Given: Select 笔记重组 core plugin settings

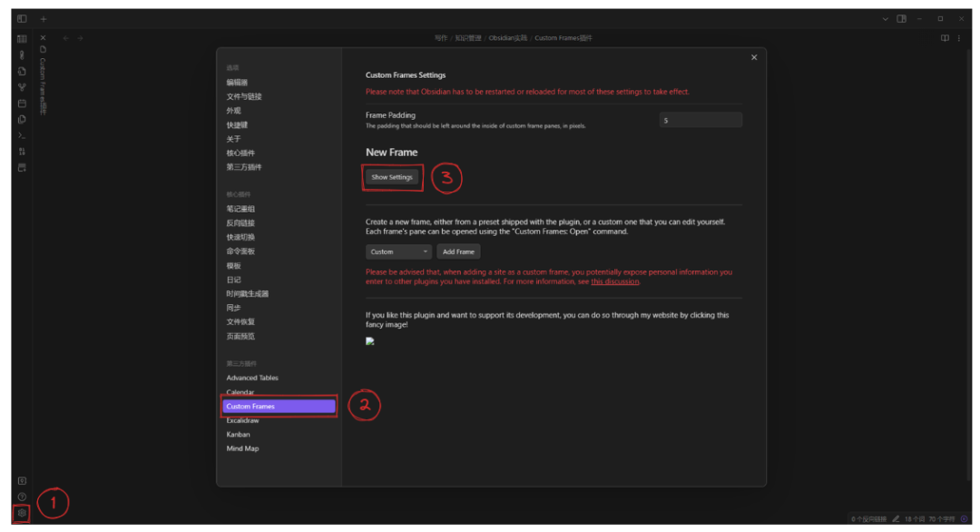Looking at the screenshot, I should point(240,209).
